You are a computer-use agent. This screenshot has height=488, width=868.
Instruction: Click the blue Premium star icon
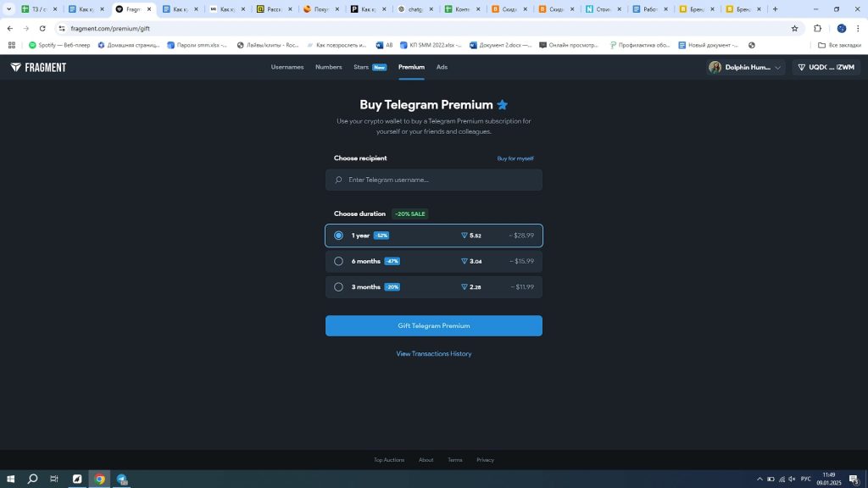point(502,104)
